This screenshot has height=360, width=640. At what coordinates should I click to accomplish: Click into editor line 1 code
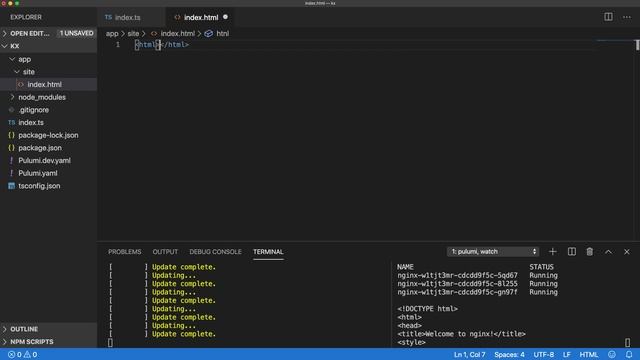[162, 44]
